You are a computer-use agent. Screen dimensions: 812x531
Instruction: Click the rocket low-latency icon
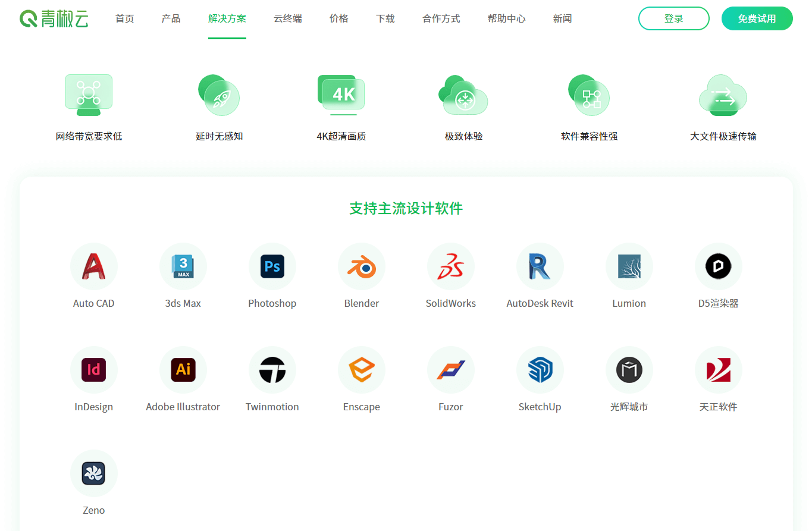coord(219,95)
